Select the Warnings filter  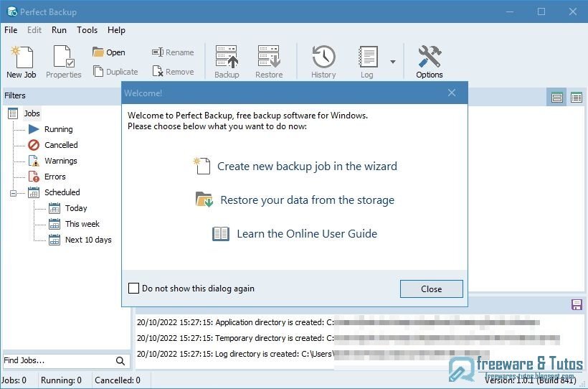tap(61, 161)
